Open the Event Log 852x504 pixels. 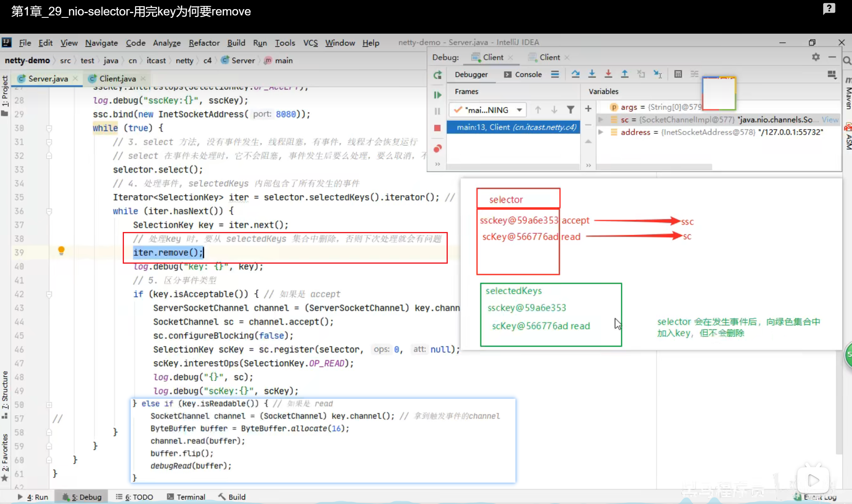pos(816,497)
